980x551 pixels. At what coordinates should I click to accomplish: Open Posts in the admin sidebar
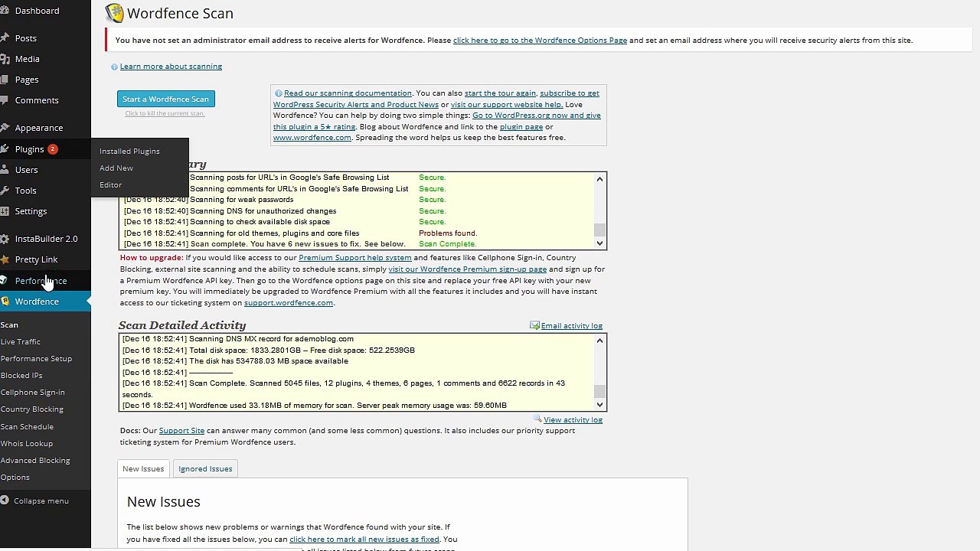click(x=25, y=38)
